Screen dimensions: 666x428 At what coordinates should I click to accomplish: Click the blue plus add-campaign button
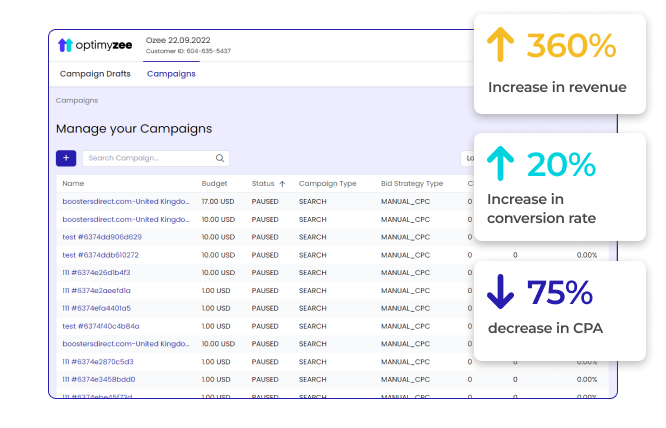[65, 158]
